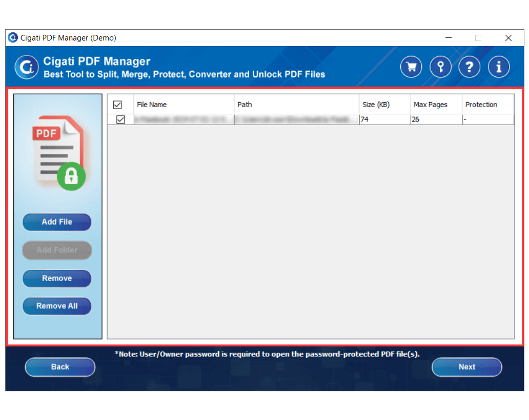
Task: Click the key activation icon
Action: [440, 67]
